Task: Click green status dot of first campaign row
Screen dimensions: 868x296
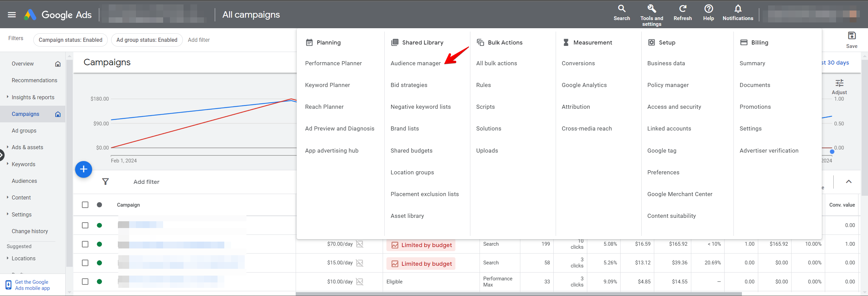Action: point(99,225)
